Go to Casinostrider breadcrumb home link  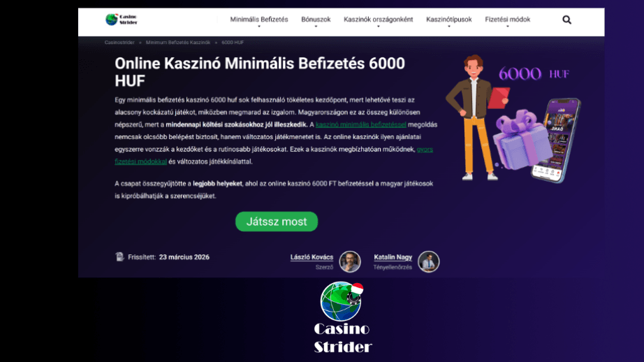click(119, 43)
